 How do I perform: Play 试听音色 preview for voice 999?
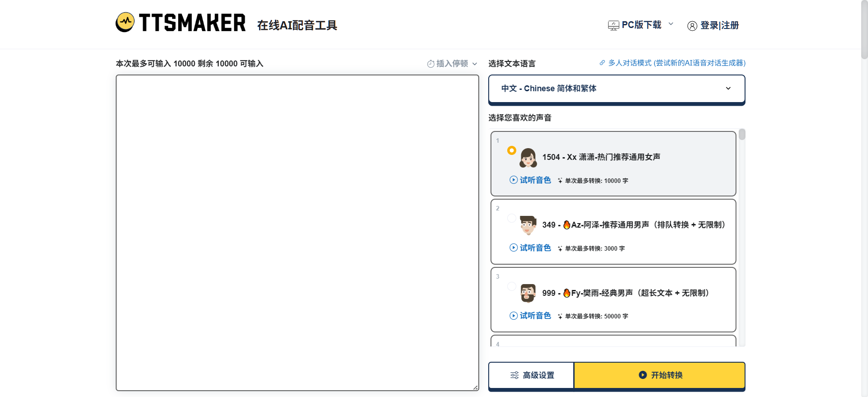coord(530,316)
